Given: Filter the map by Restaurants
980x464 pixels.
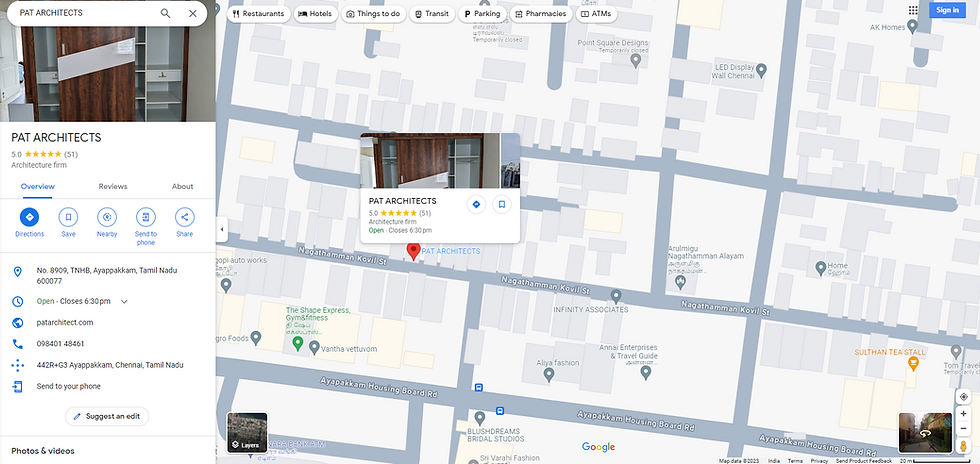Looking at the screenshot, I should (x=258, y=14).
